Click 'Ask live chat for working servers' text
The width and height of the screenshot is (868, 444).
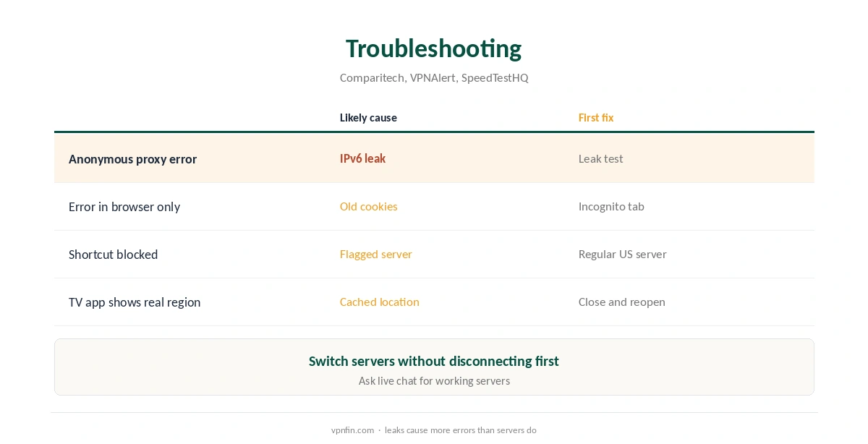pos(434,380)
